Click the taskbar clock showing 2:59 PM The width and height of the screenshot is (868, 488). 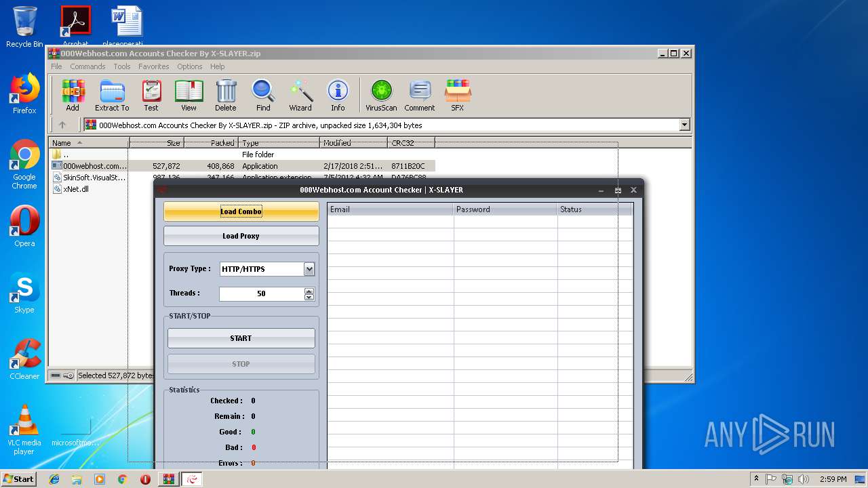coord(833,479)
